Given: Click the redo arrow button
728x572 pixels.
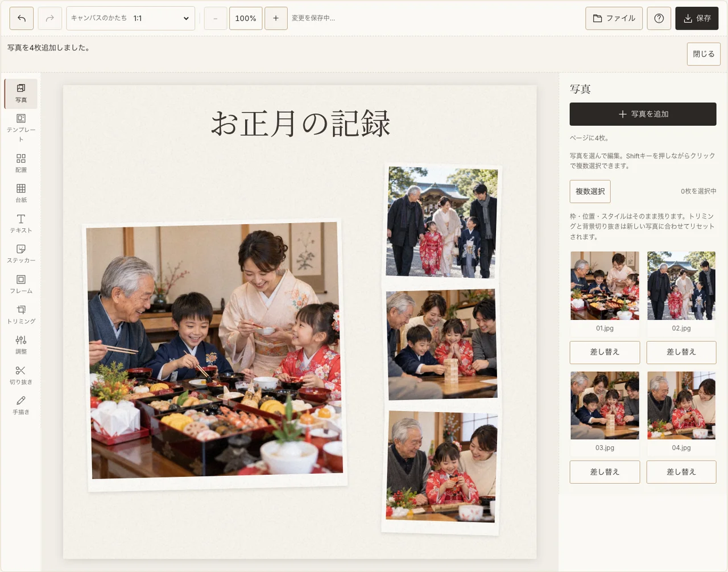Looking at the screenshot, I should (x=50, y=18).
